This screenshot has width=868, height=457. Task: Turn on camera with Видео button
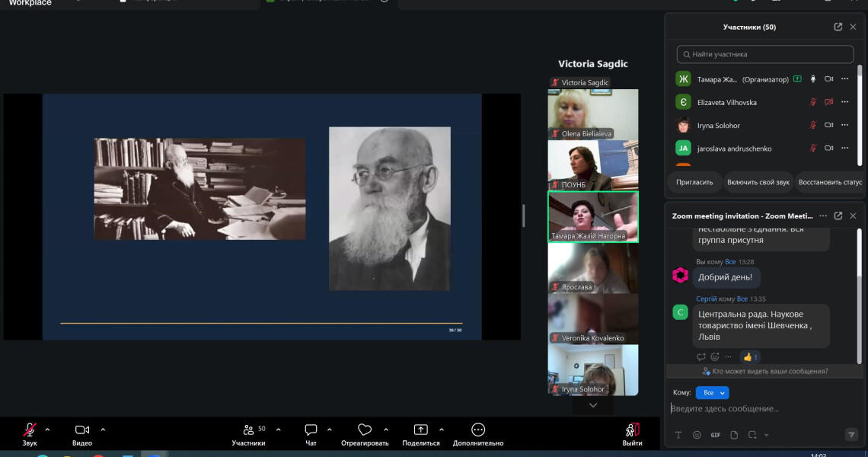click(x=82, y=434)
